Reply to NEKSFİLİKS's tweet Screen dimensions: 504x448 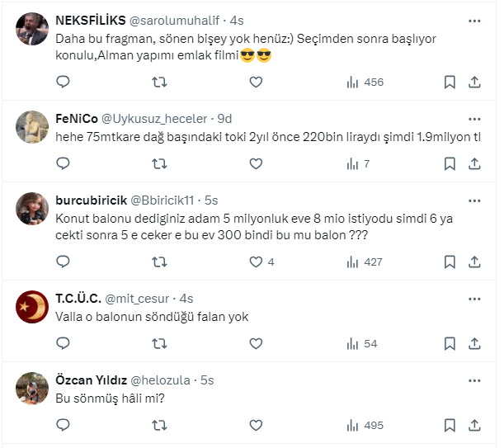[x=64, y=82]
